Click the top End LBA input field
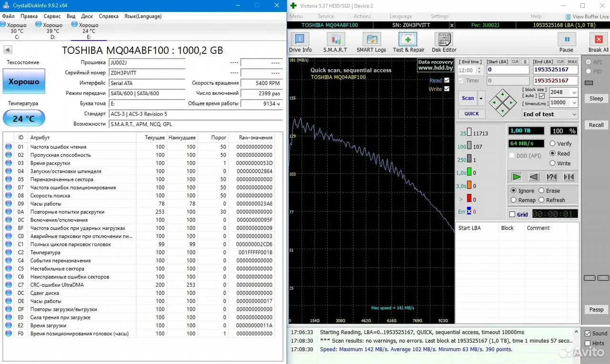This screenshot has height=364, width=610. 556,70
